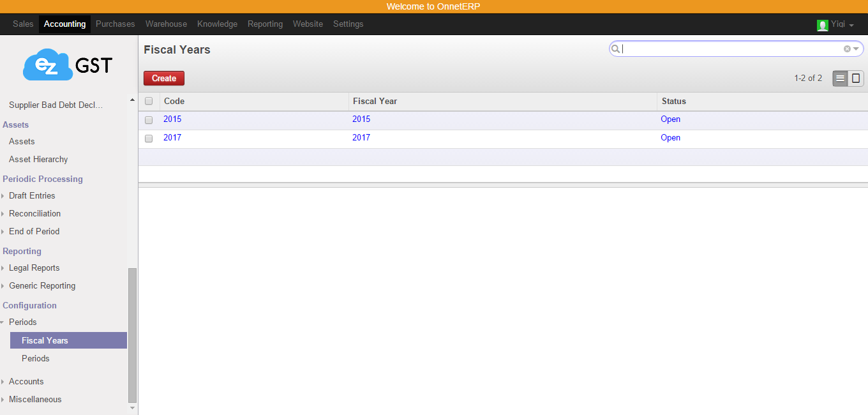Switch to list view icon
This screenshot has height=415, width=868.
tap(839, 78)
